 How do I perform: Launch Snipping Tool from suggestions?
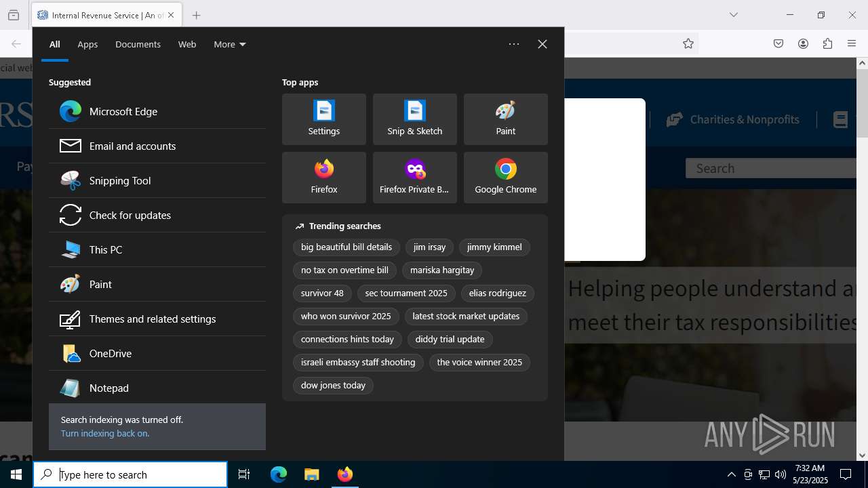coord(157,180)
